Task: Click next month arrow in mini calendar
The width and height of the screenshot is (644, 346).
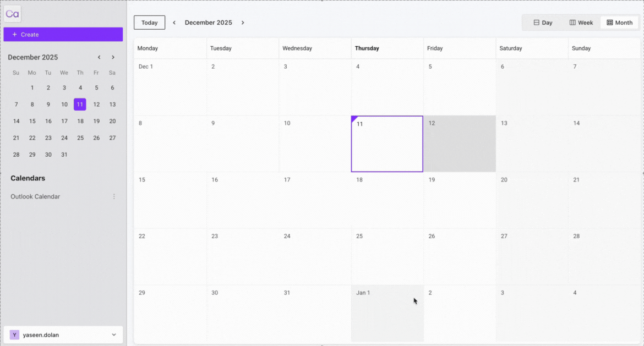Action: (113, 57)
